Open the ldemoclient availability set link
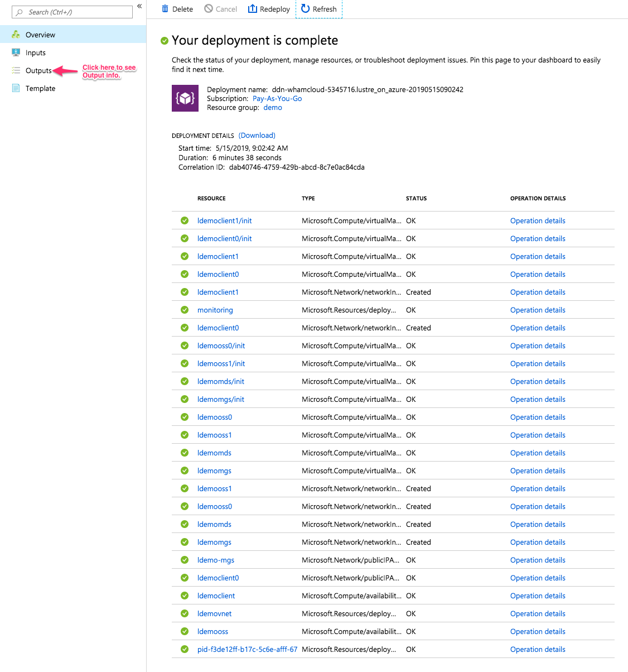This screenshot has width=628, height=672. coord(216,596)
